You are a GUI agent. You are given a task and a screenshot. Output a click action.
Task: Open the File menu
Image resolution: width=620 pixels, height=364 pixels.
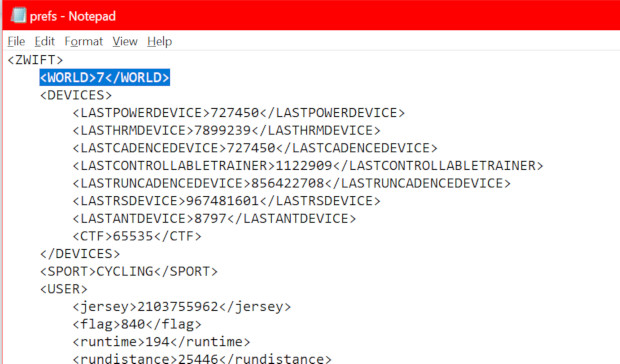pyautogui.click(x=16, y=41)
